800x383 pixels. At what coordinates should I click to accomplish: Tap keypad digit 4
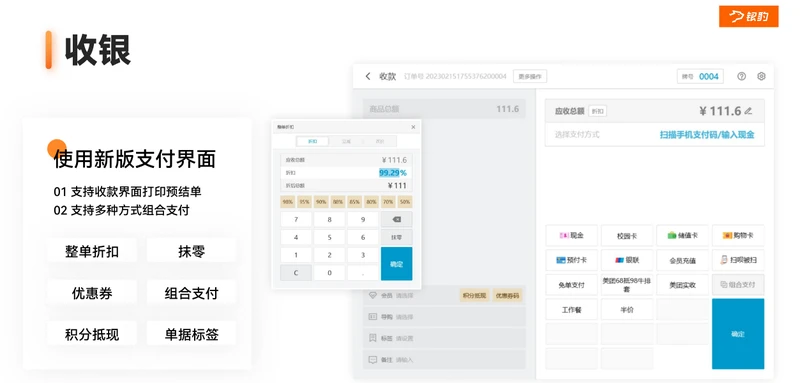[296, 237]
